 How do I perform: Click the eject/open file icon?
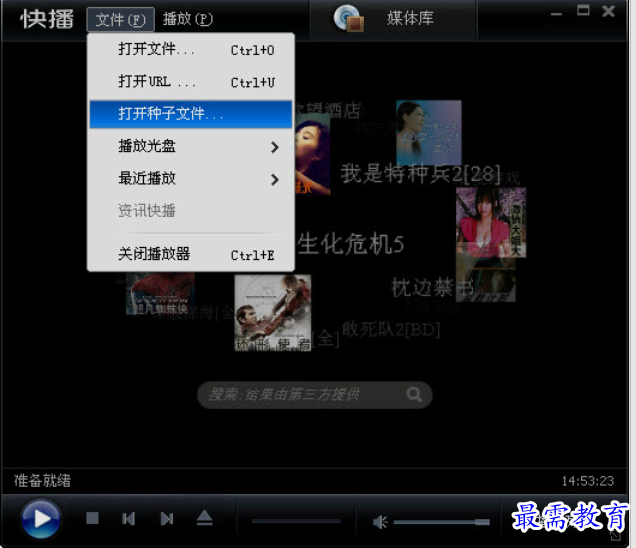(204, 518)
